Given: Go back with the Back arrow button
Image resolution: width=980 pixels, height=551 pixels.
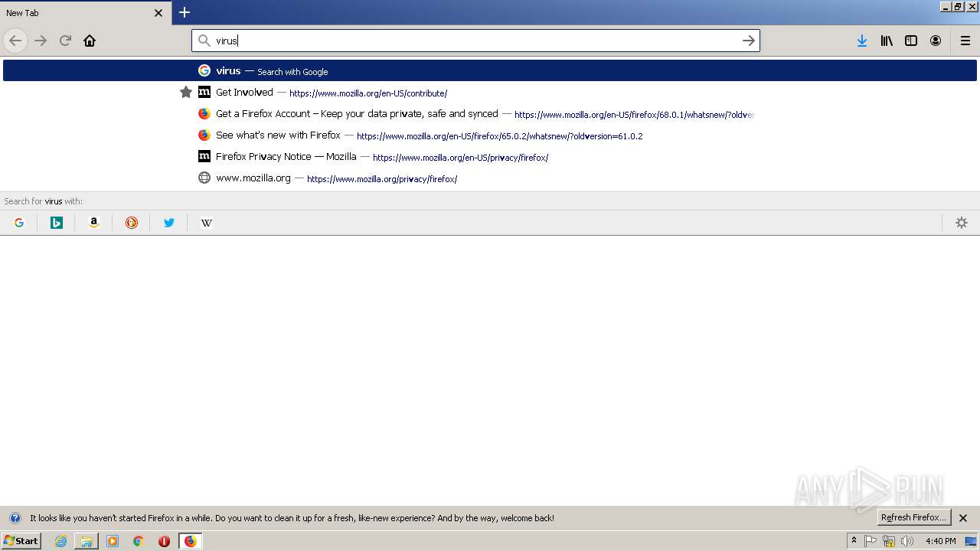Looking at the screenshot, I should click(x=15, y=41).
